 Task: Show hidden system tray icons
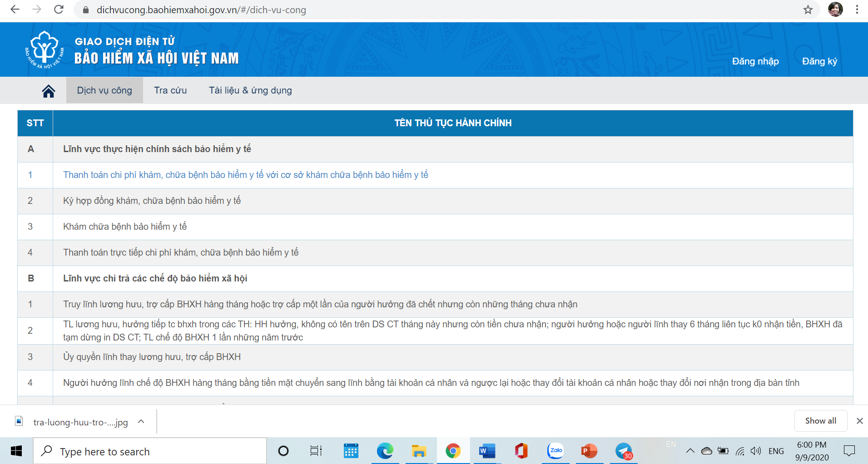690,451
